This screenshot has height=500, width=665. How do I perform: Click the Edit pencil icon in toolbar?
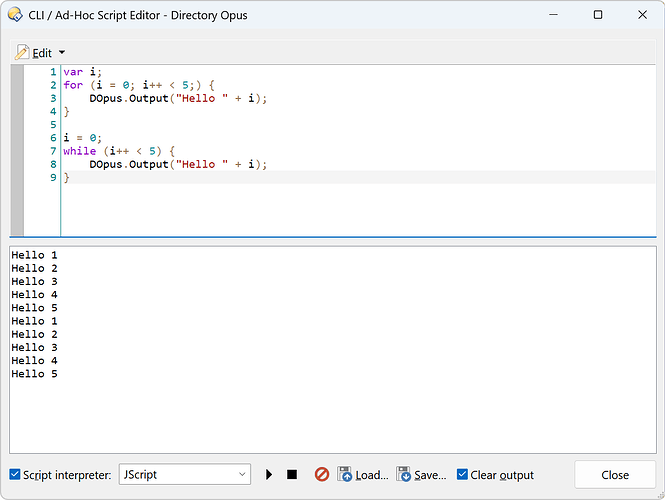coord(22,52)
